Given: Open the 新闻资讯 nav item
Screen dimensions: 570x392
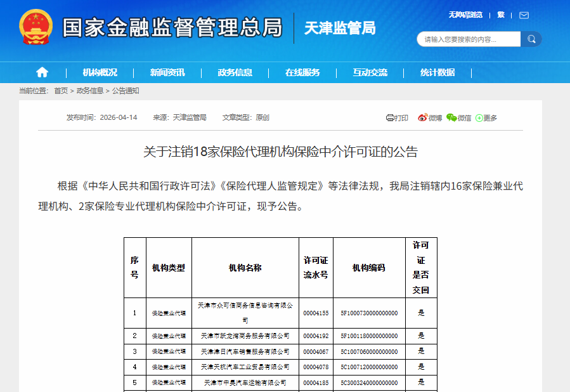Looking at the screenshot, I should point(167,72).
